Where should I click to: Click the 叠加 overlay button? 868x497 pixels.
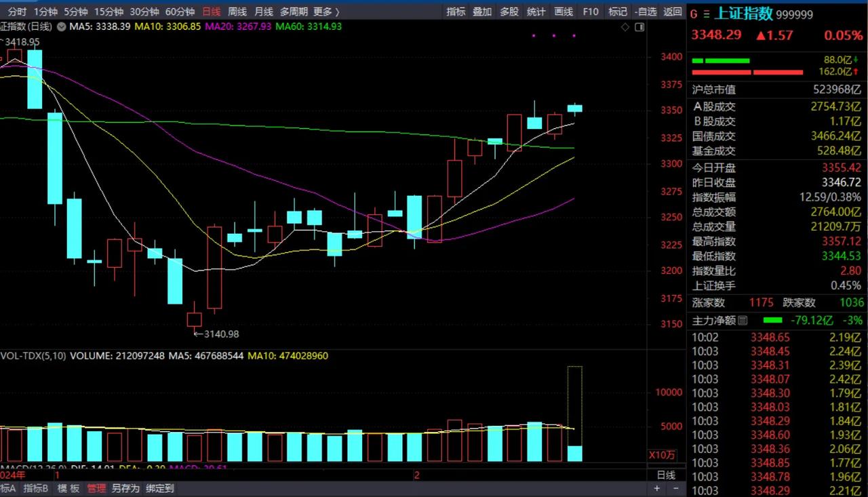(482, 12)
